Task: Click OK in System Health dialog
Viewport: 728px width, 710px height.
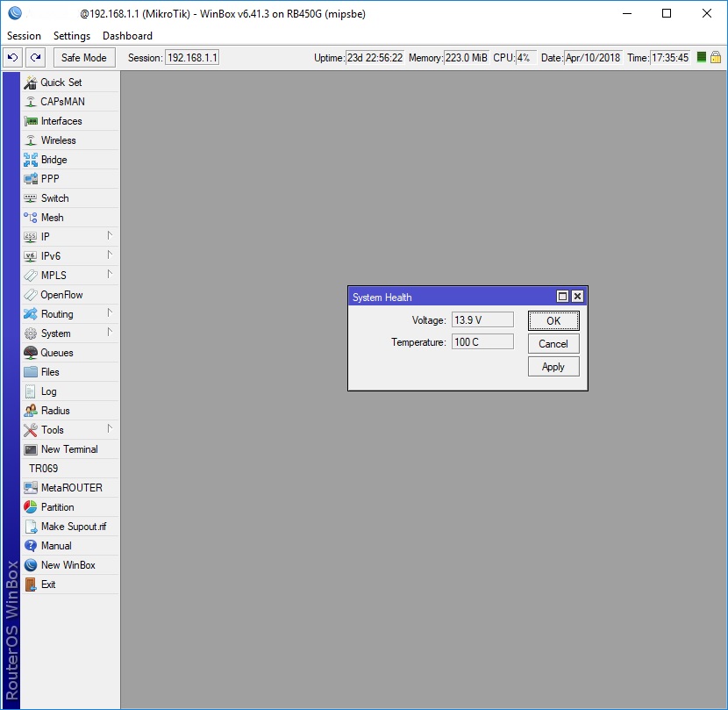Action: click(553, 320)
